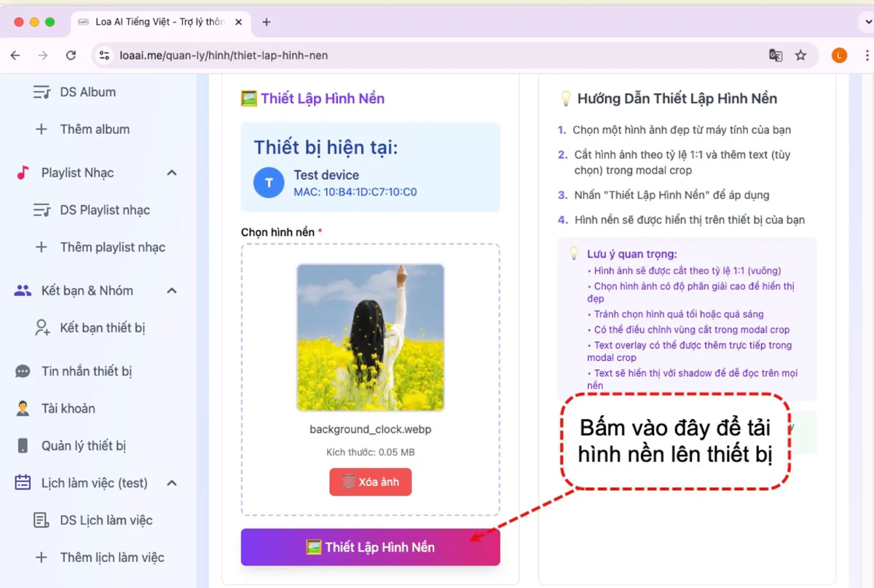The width and height of the screenshot is (874, 588).
Task: Click the person icon for Tài khoản
Action: 23,408
